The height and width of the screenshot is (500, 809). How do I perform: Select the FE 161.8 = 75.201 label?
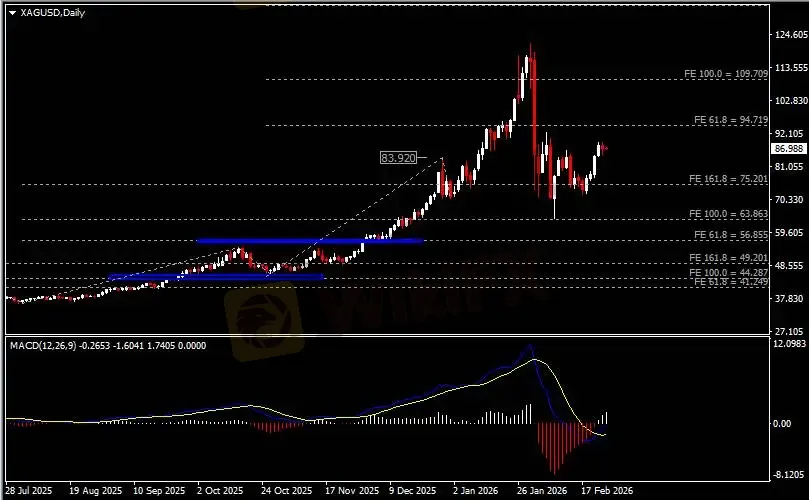pos(729,179)
